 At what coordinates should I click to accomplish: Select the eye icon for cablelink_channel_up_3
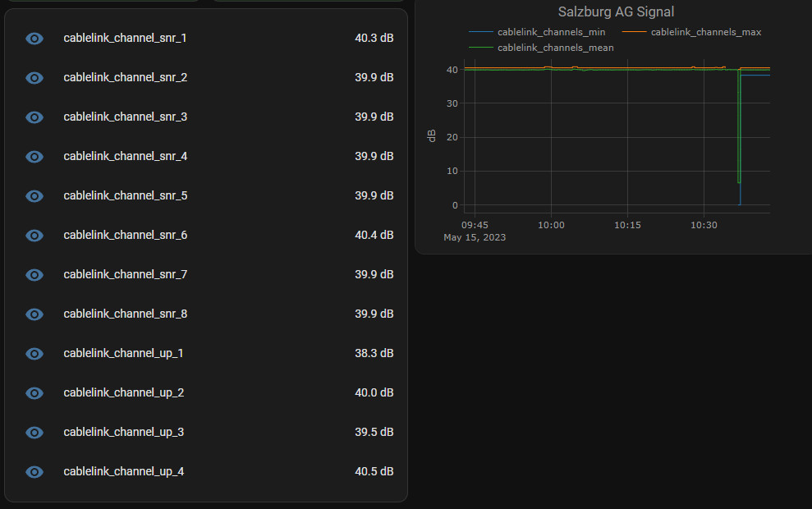[x=34, y=433]
